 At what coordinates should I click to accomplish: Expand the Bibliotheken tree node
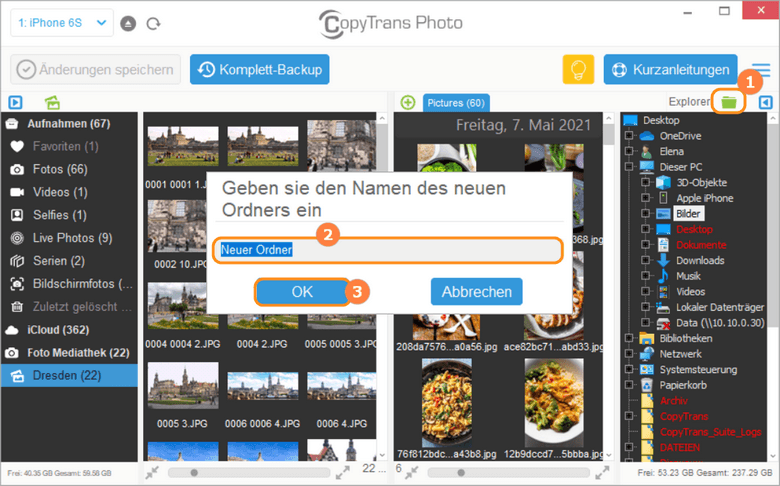[x=629, y=338]
